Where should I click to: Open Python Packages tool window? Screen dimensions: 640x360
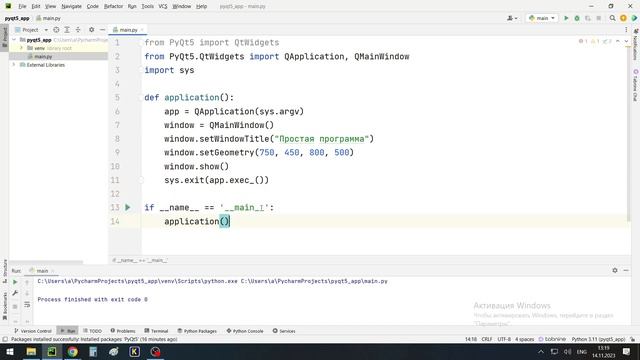click(197, 331)
